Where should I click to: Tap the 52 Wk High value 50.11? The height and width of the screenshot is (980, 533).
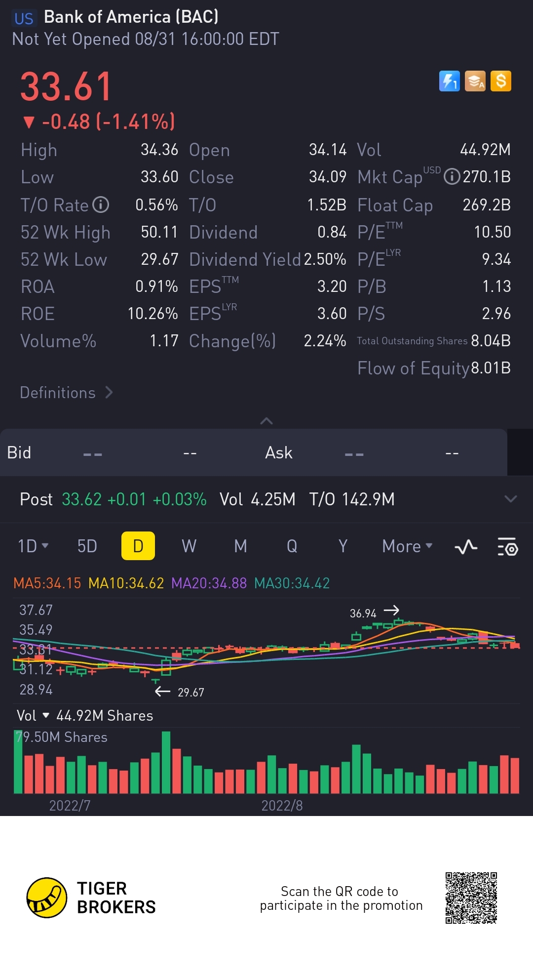159,232
